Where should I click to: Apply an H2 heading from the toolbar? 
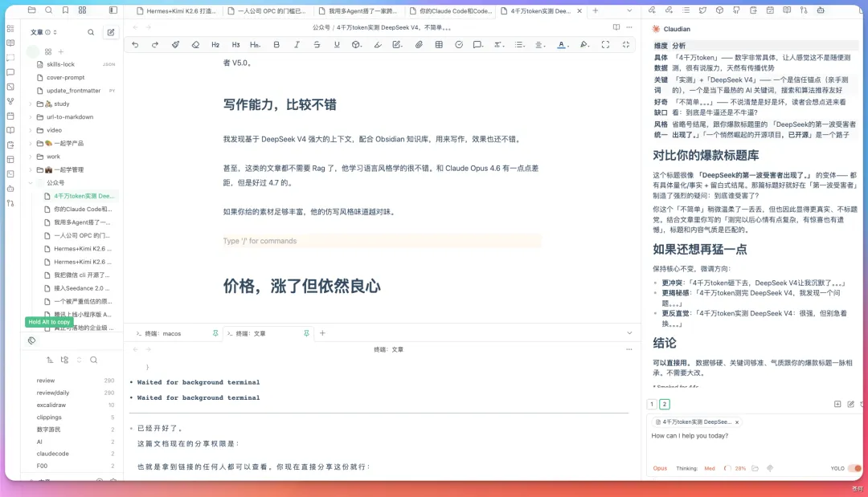pyautogui.click(x=215, y=46)
